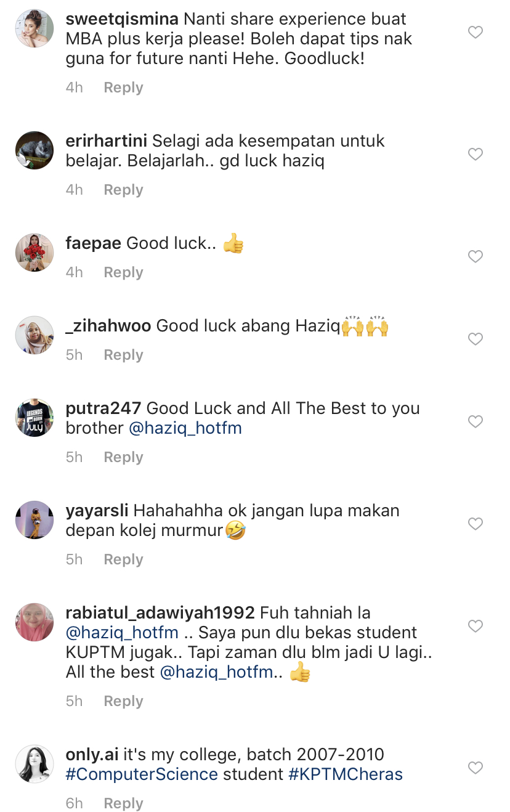Like putra247's comment
This screenshot has height=812, width=510.
[476, 421]
